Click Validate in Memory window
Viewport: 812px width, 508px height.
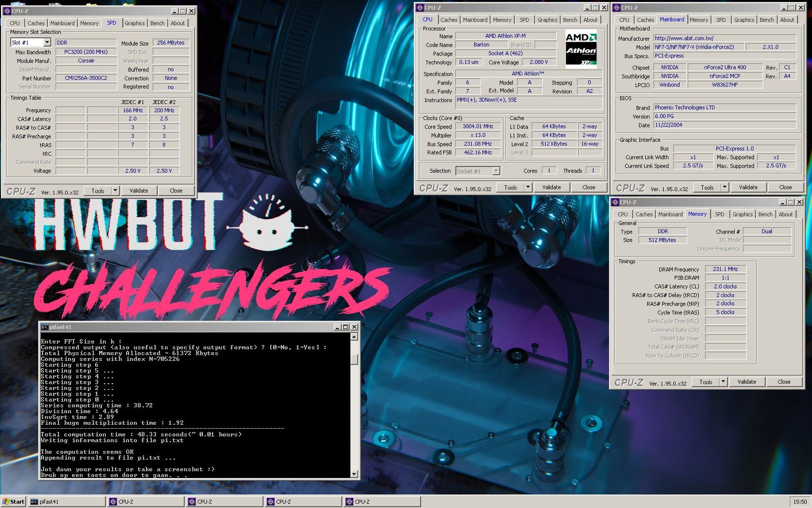[x=746, y=382]
